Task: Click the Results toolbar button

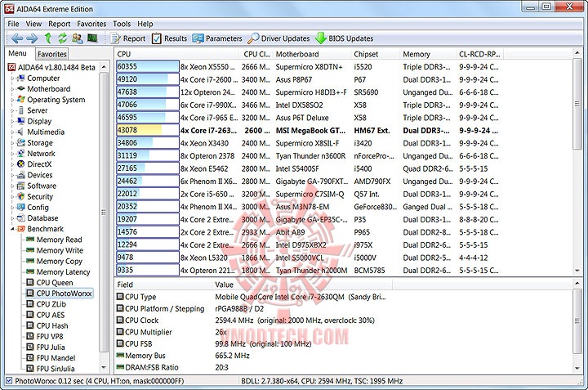Action: pyautogui.click(x=170, y=38)
